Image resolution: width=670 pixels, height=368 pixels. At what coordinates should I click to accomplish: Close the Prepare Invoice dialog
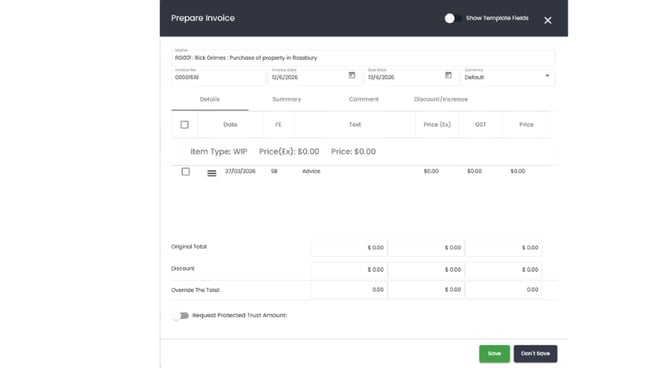[547, 20]
